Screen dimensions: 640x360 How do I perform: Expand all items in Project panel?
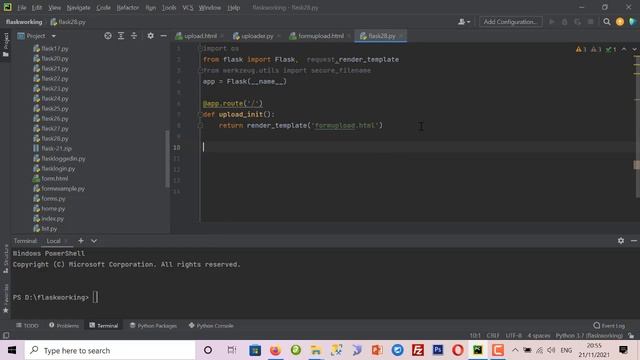click(121, 36)
